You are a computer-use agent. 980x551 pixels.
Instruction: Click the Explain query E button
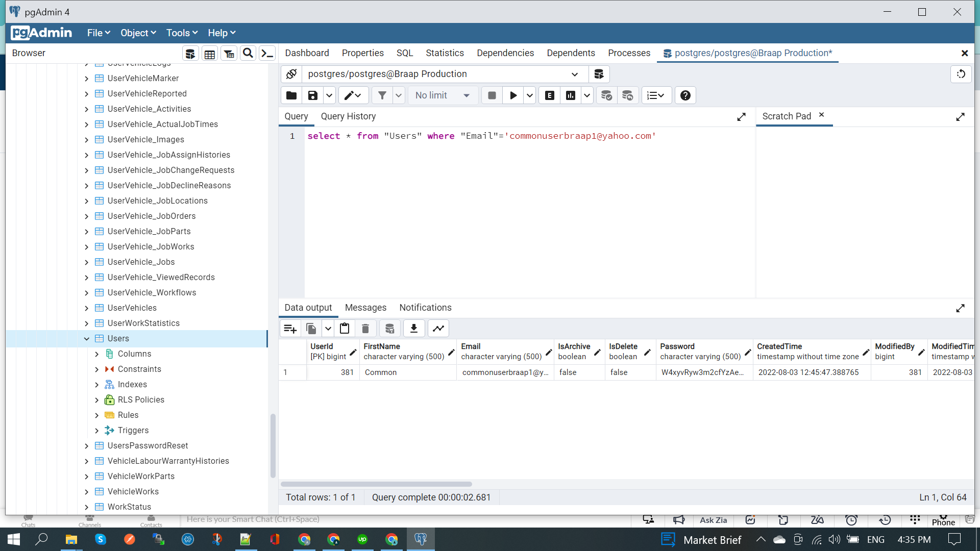[x=550, y=95]
